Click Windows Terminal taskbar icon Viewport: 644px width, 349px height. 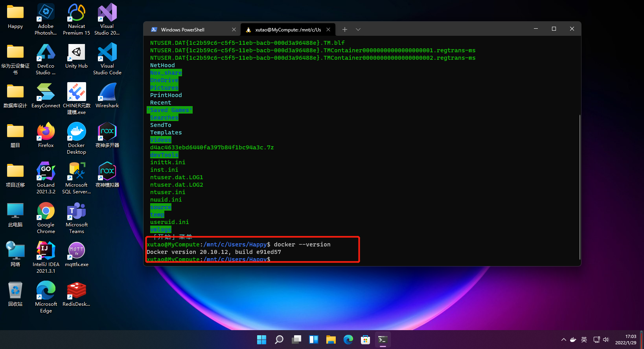click(x=383, y=340)
